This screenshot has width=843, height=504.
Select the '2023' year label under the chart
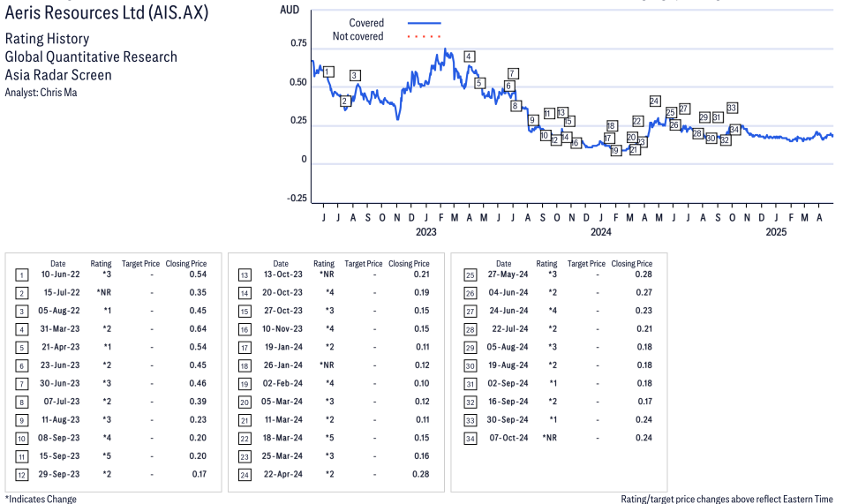point(425,232)
